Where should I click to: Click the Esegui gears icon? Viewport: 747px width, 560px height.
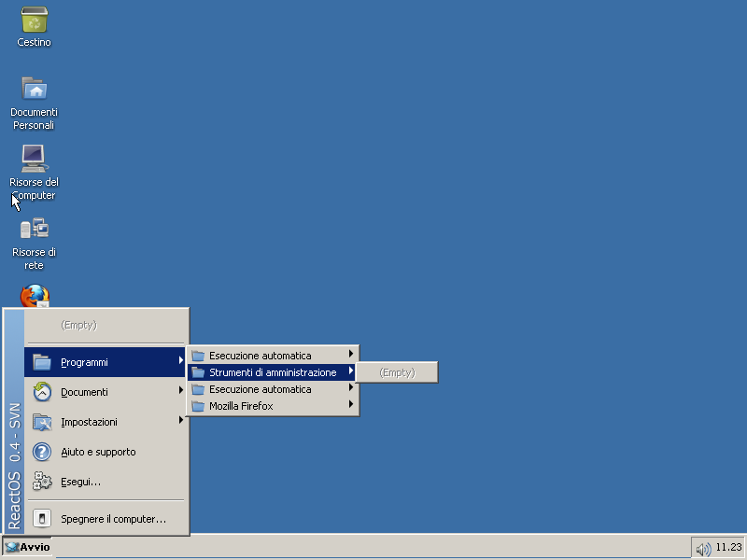point(42,482)
